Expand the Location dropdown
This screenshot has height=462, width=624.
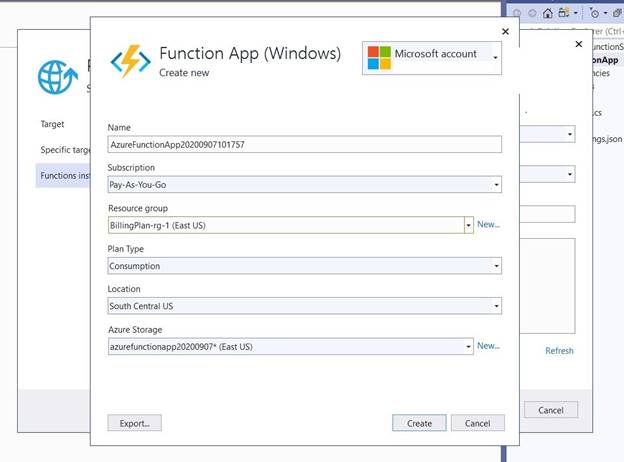coord(496,306)
